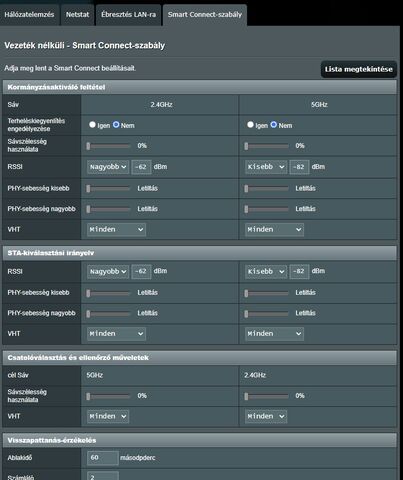Adjust 2.4GHz PHY-sebesség nagyobb slider in steering trigger
Screen dimensions: 403x480
(x=108, y=209)
